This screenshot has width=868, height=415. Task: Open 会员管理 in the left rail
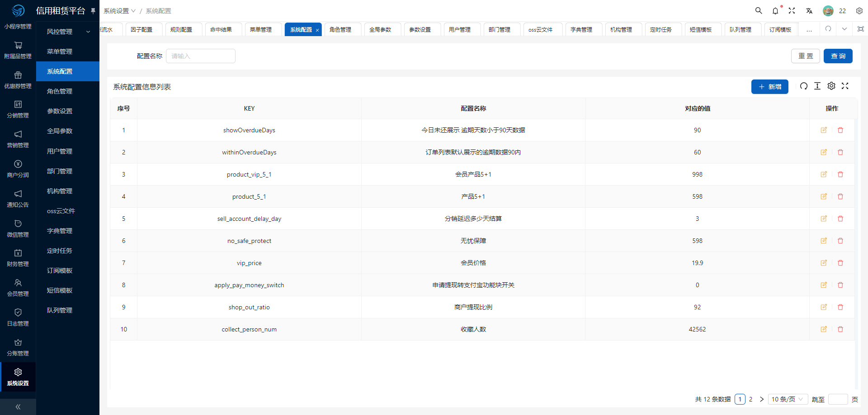[18, 288]
